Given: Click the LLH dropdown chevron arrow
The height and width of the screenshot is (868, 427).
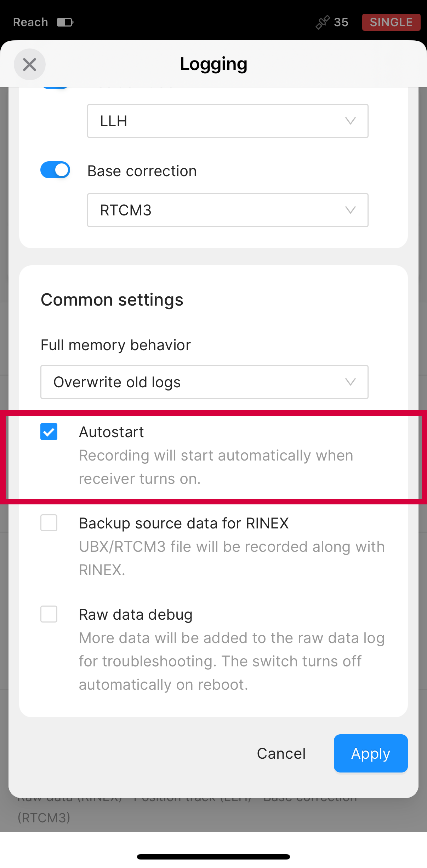Looking at the screenshot, I should (x=350, y=121).
